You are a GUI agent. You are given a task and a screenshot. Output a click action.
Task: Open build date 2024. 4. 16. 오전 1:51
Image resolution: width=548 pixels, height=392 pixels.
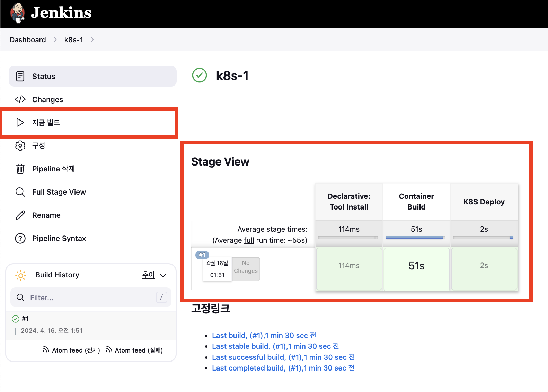[x=52, y=331]
